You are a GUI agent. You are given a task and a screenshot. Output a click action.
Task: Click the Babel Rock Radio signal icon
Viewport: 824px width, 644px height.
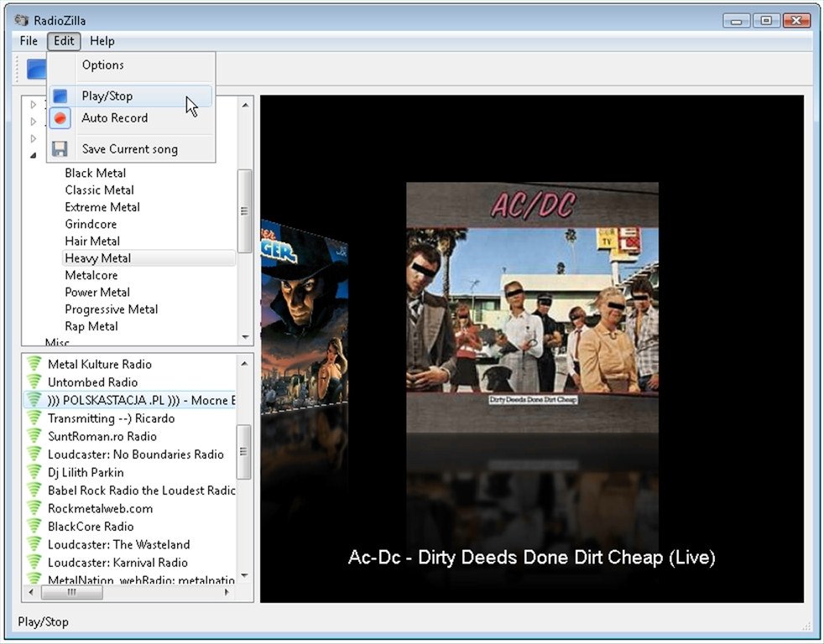pos(34,490)
